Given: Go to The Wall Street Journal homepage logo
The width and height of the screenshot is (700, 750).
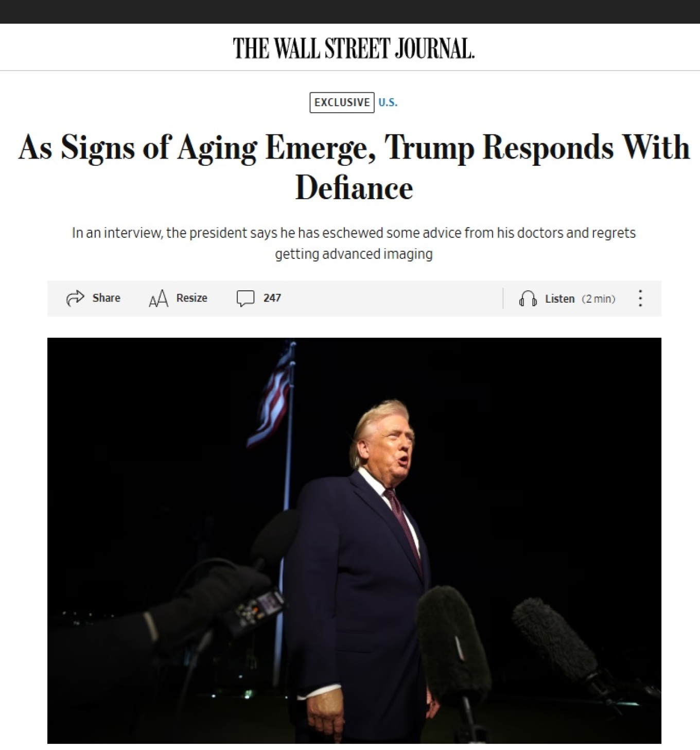Looking at the screenshot, I should (354, 48).
